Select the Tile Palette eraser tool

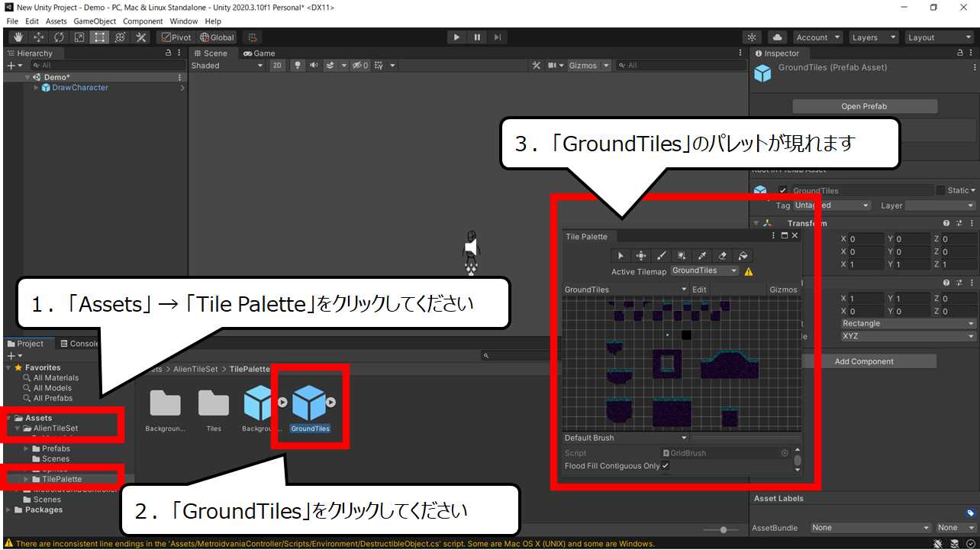(723, 256)
